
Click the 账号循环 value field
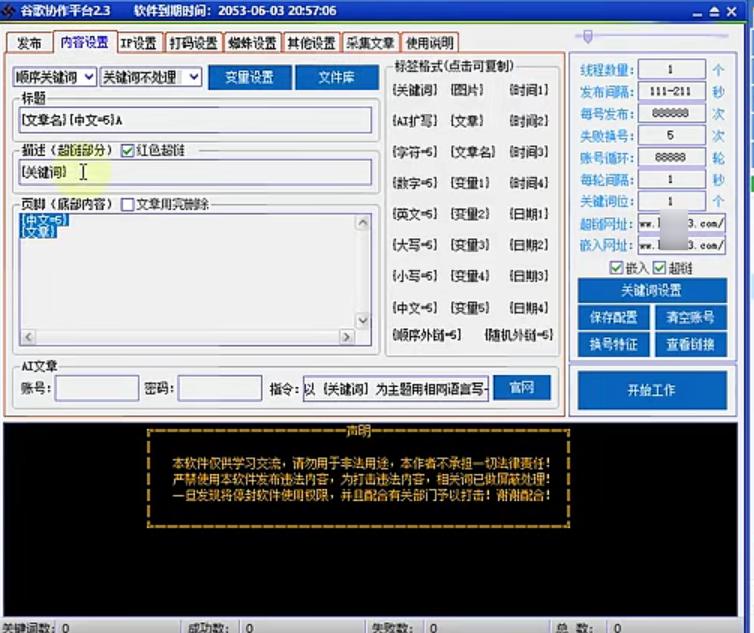click(x=671, y=158)
